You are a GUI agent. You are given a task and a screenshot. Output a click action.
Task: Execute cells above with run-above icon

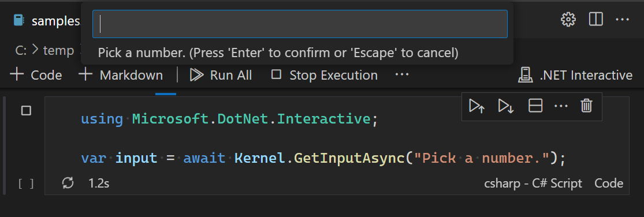(x=477, y=106)
